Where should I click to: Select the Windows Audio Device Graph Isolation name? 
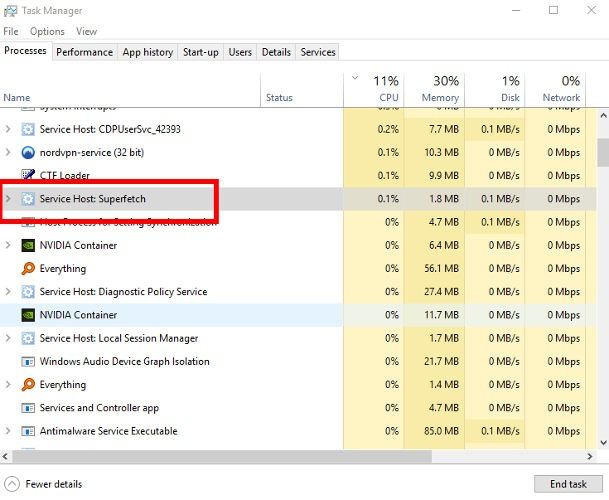click(x=124, y=362)
